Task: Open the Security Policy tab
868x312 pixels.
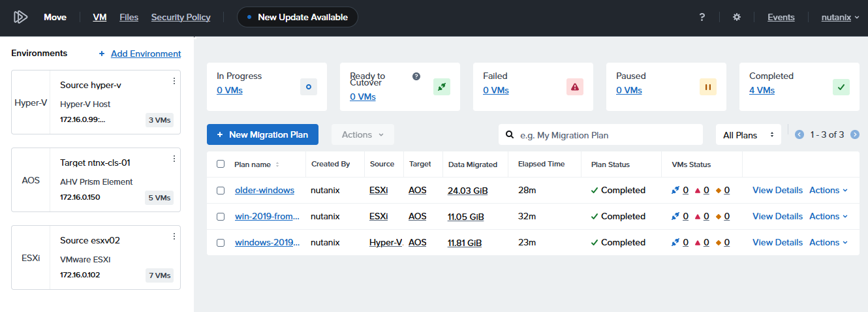Action: 181,18
